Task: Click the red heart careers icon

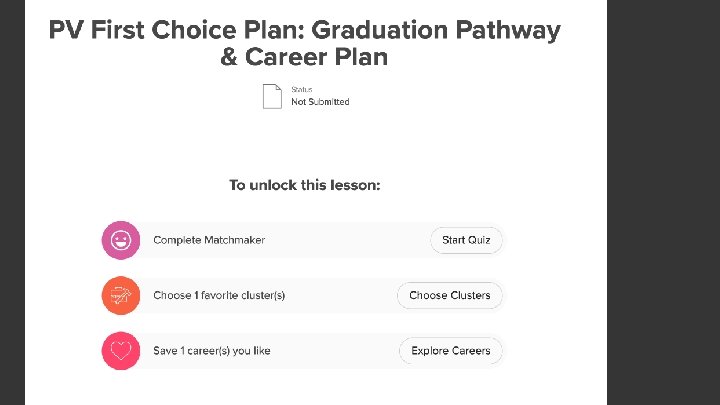Action: pyautogui.click(x=120, y=351)
